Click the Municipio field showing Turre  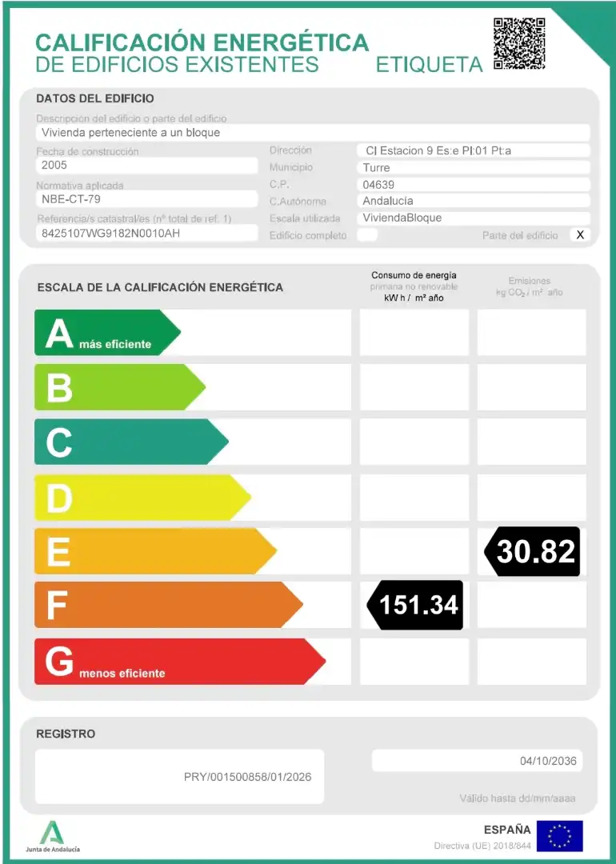[x=474, y=167]
